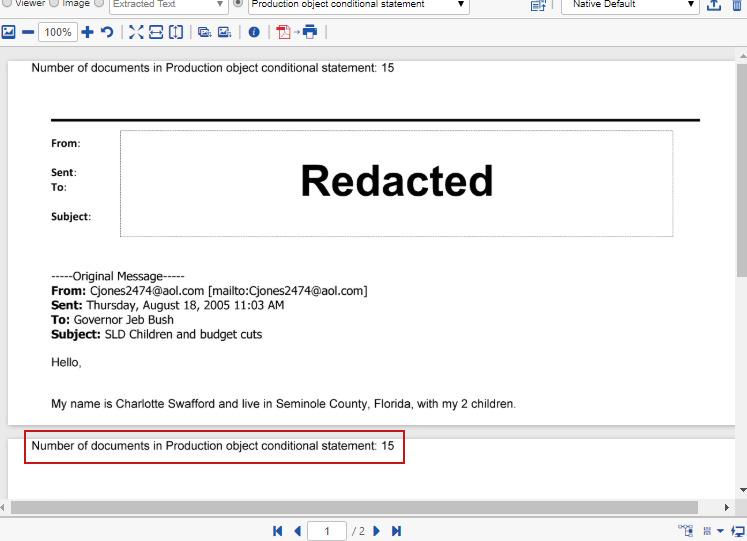
Task: Open the Extracted Text dropdown
Action: (x=169, y=5)
